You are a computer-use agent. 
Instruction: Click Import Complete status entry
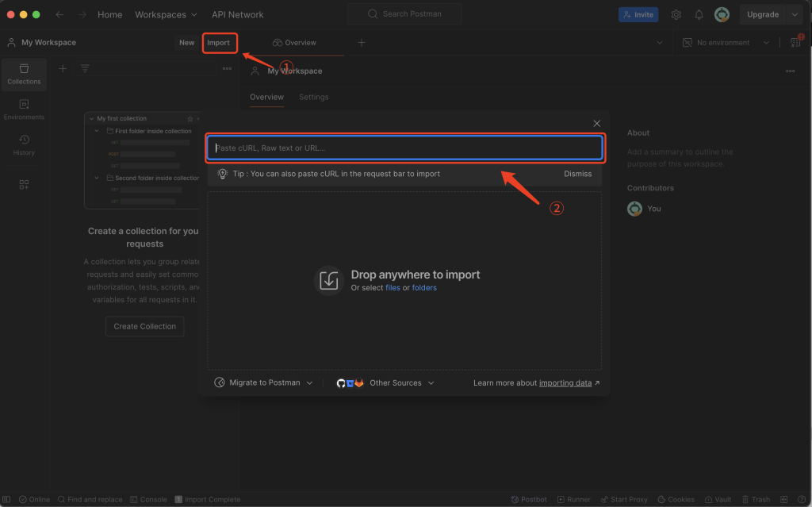point(208,499)
